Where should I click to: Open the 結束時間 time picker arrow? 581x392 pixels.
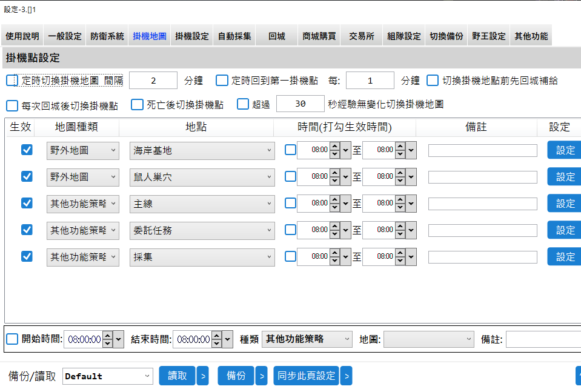[x=228, y=339]
